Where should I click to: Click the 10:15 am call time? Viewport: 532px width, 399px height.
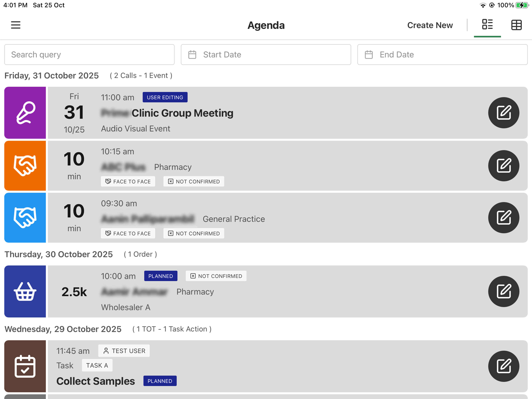(118, 151)
